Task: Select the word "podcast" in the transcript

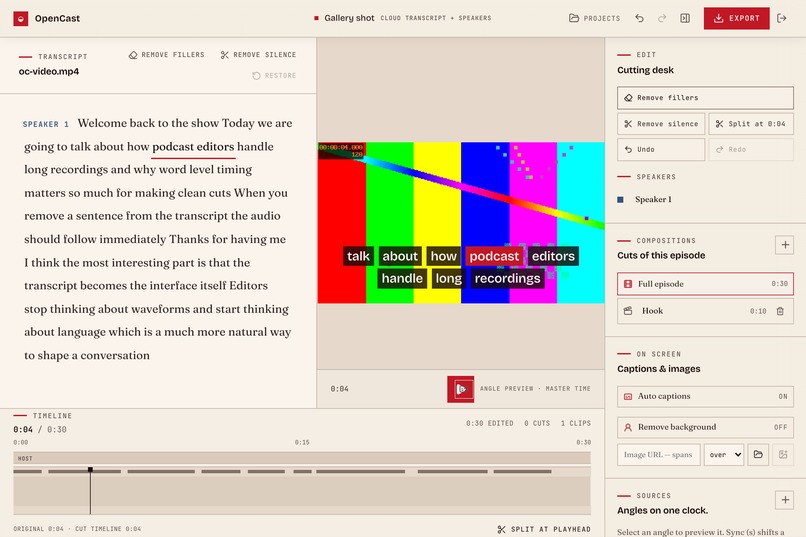Action: [172, 146]
